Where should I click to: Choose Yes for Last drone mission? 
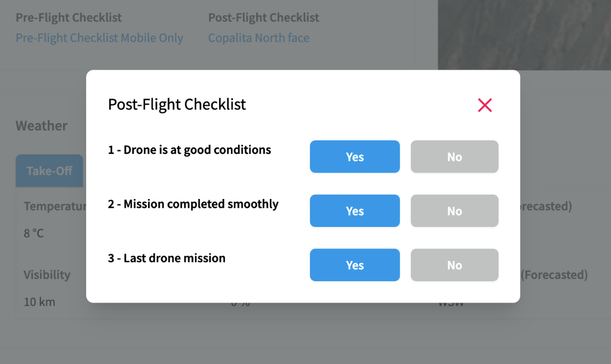coord(355,265)
